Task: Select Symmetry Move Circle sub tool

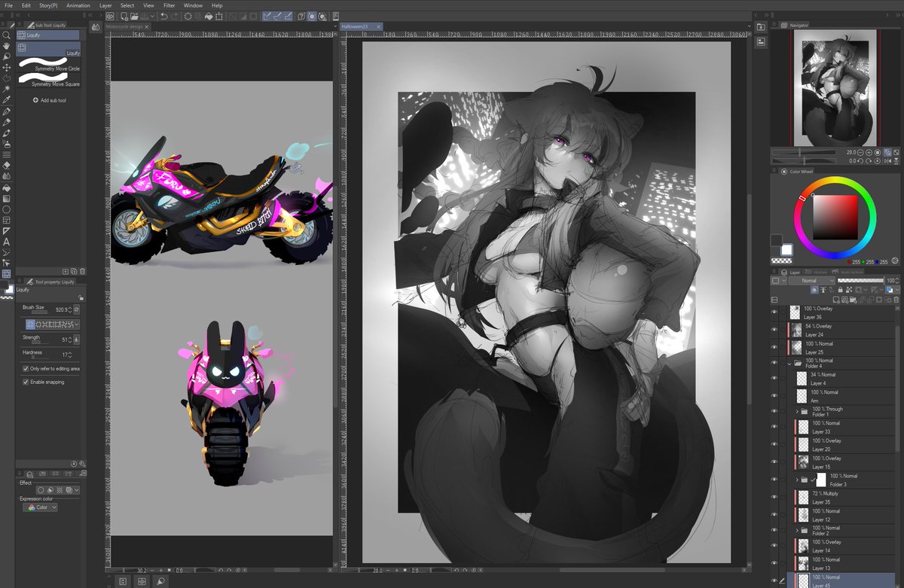Action: coord(49,65)
